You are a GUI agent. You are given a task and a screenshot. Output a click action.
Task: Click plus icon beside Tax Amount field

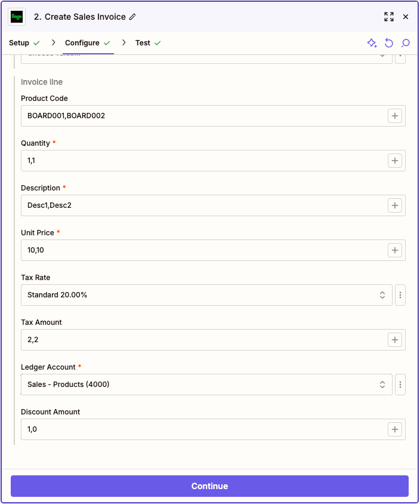coord(395,340)
